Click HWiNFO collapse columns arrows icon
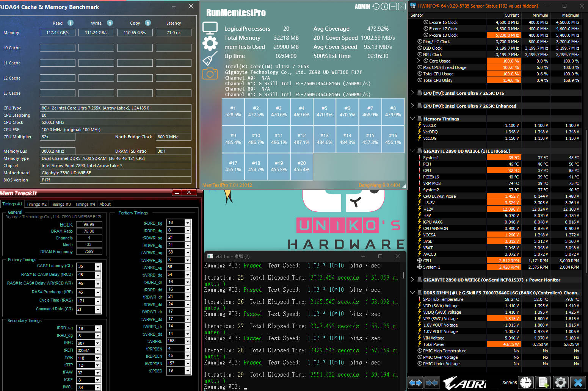This screenshot has height=391, width=588. click(x=432, y=383)
